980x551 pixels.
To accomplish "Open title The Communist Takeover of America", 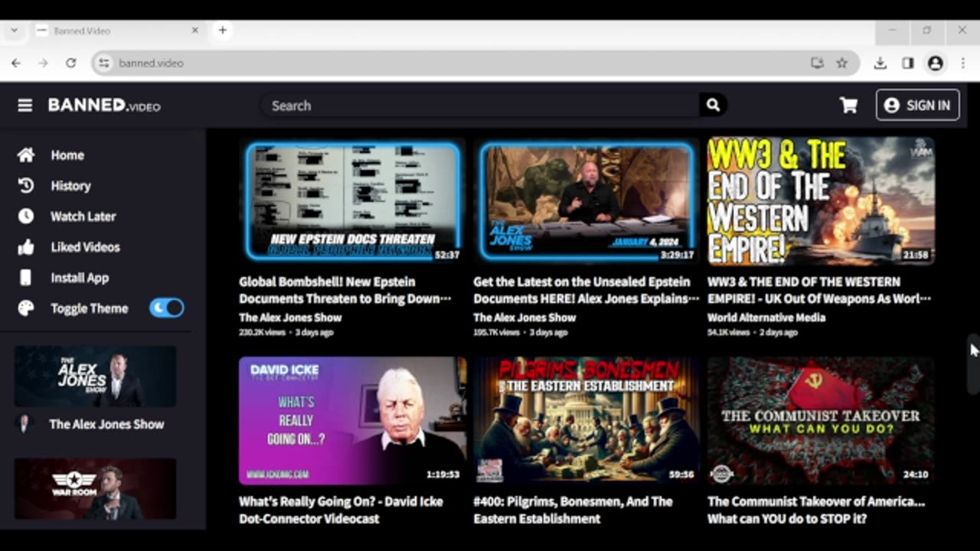I will pos(816,510).
